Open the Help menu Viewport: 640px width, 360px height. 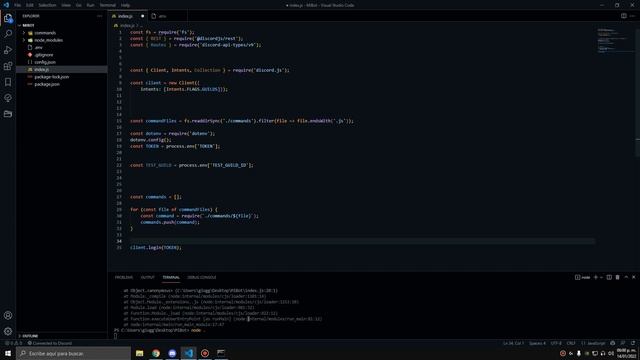point(125,5)
